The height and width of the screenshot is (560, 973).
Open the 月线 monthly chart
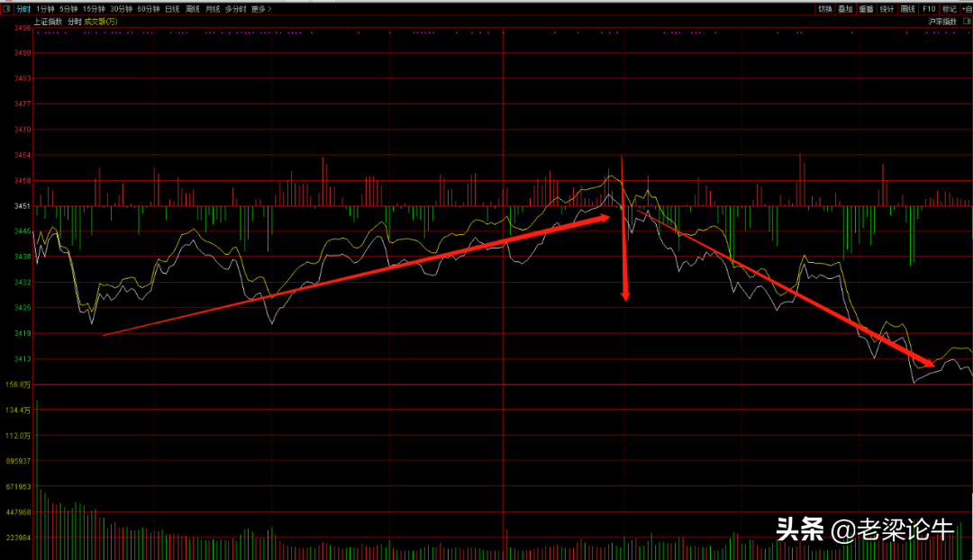point(213,9)
